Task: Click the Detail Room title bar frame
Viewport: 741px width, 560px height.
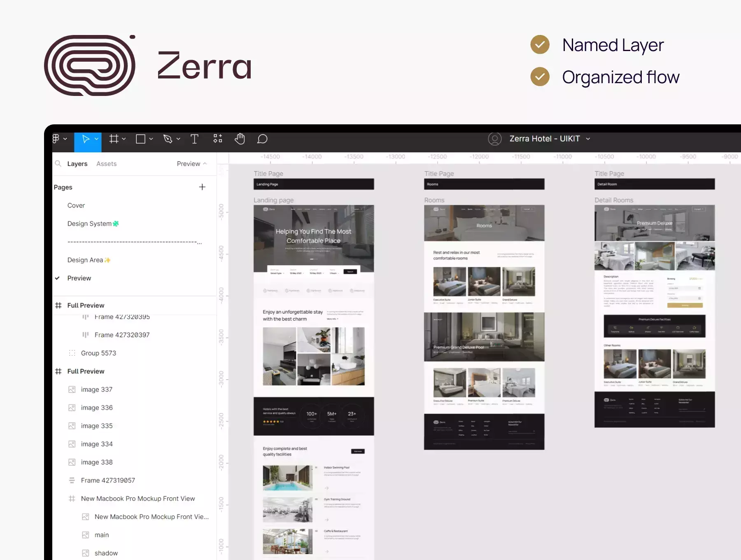Action: tap(655, 184)
